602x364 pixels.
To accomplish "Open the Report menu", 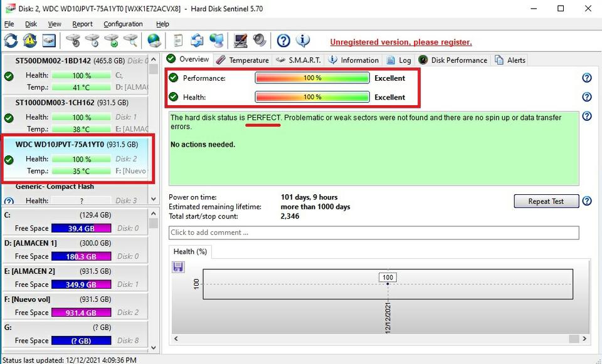I will pyautogui.click(x=82, y=24).
